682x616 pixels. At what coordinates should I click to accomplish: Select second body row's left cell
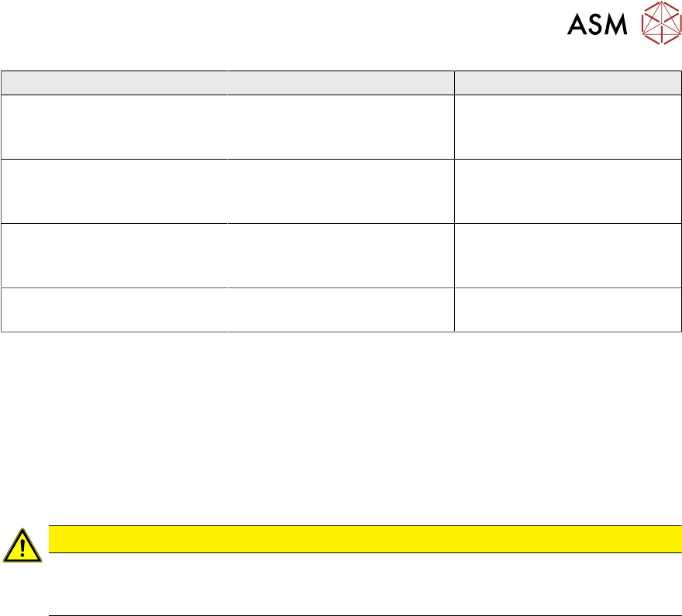tap(114, 191)
